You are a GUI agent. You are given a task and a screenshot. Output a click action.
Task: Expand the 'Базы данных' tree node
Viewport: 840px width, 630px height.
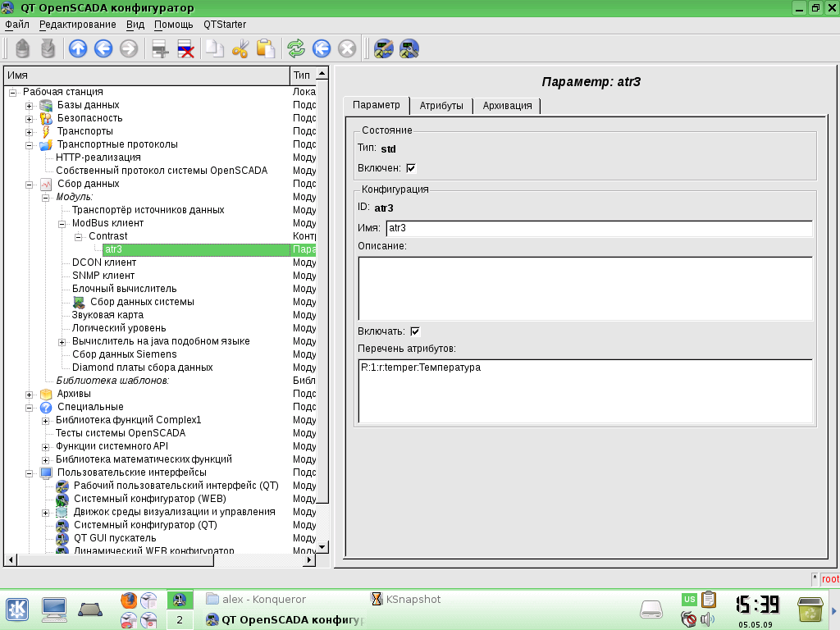click(x=30, y=106)
